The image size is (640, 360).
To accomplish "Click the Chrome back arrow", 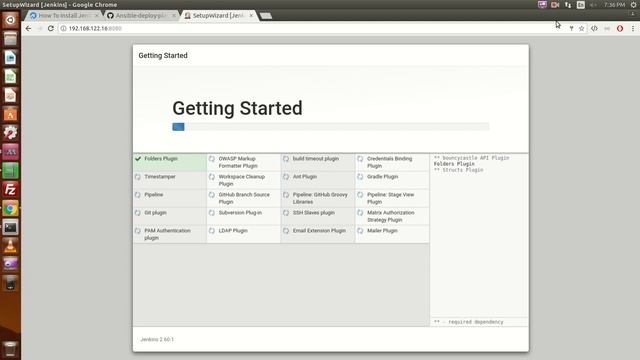I will pyautogui.click(x=28, y=29).
